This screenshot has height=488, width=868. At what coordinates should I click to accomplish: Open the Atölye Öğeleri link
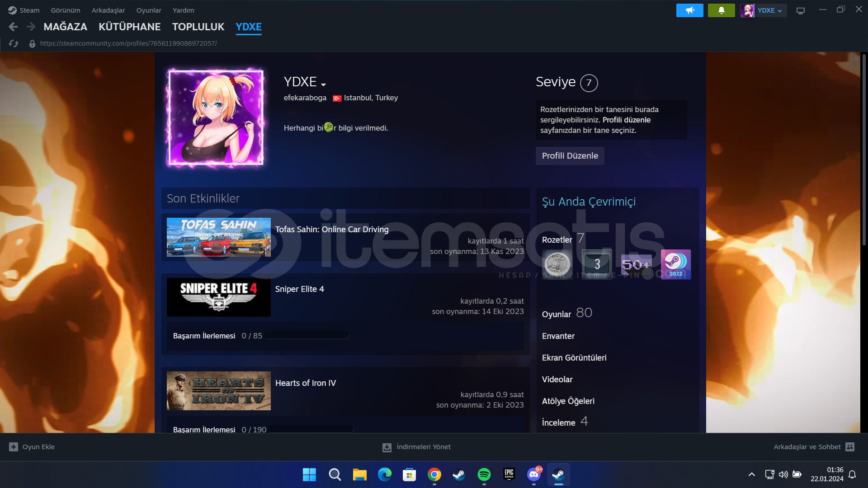click(568, 401)
